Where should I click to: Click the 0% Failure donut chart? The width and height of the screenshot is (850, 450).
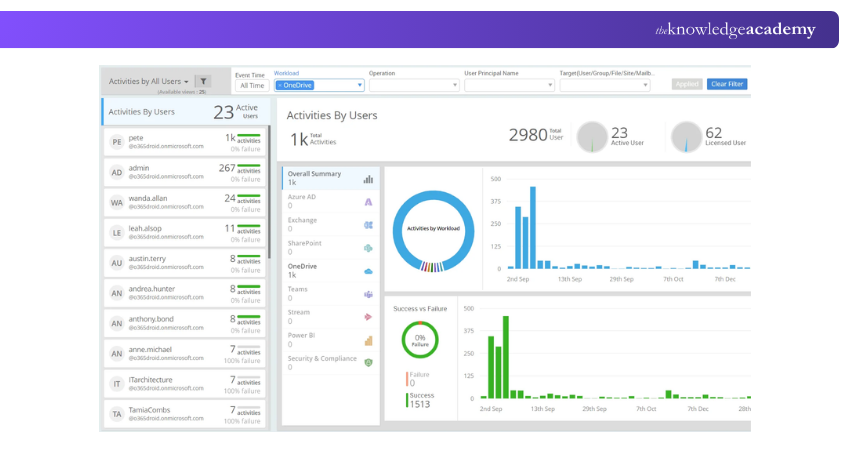pyautogui.click(x=420, y=340)
